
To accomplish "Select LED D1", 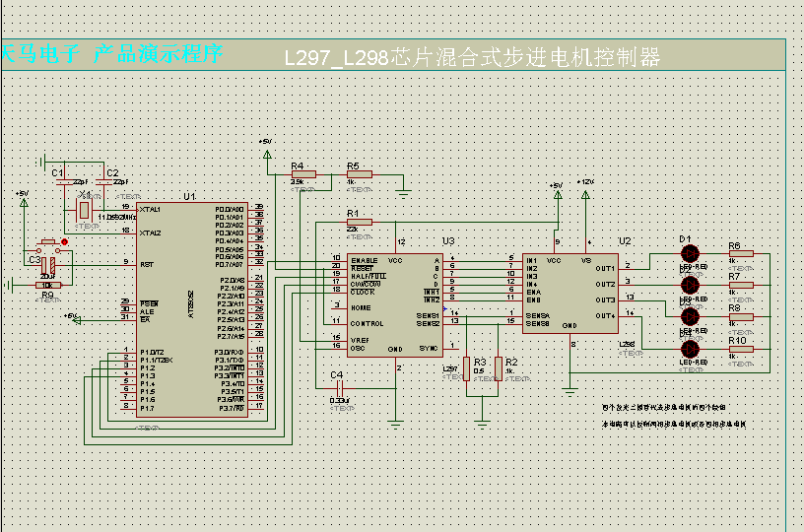I will (690, 253).
